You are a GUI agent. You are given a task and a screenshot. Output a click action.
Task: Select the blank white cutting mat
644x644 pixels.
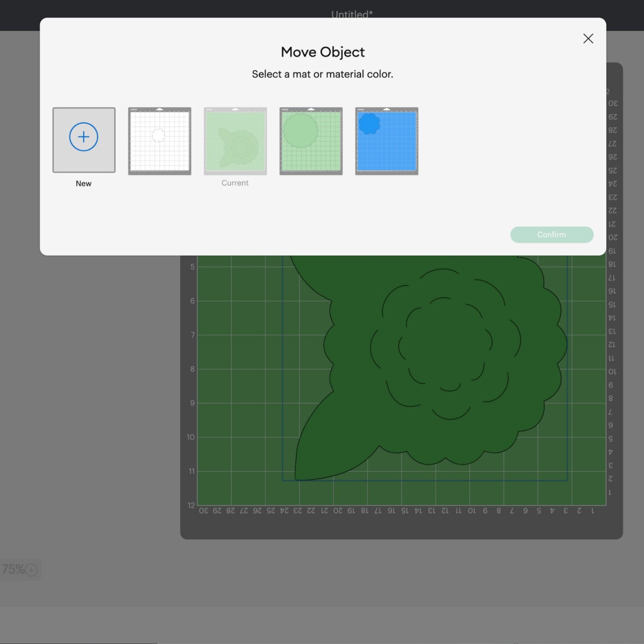coord(159,140)
